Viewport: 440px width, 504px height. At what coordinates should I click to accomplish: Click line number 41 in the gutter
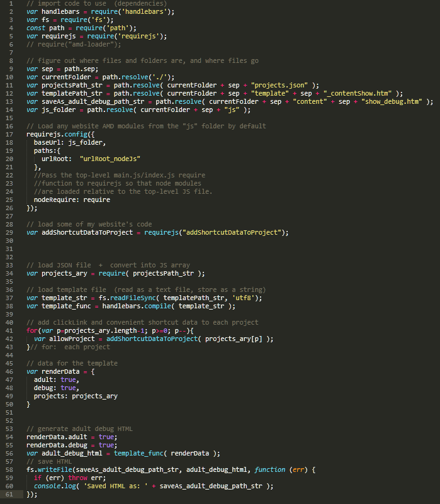[9, 330]
